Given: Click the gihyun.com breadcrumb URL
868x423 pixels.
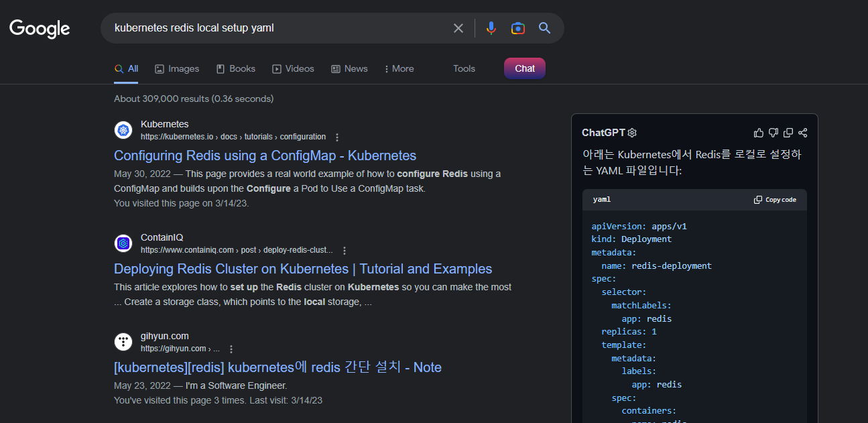Looking at the screenshot, I should pos(180,349).
